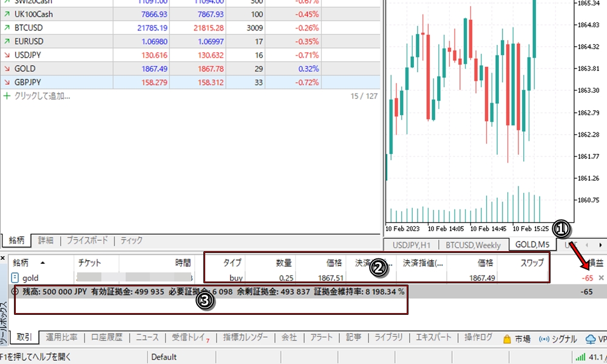Switch to the BTCUSD,Weekly chart tab

[473, 245]
